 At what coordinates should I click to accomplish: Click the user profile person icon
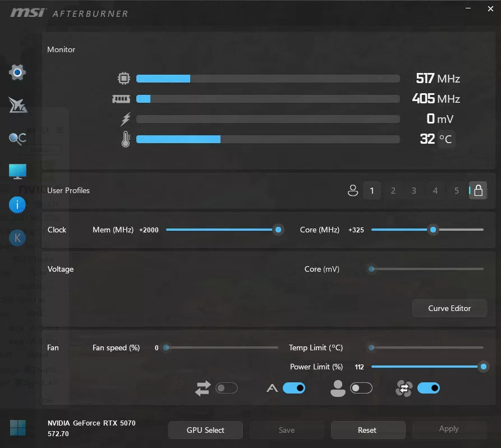coord(353,190)
